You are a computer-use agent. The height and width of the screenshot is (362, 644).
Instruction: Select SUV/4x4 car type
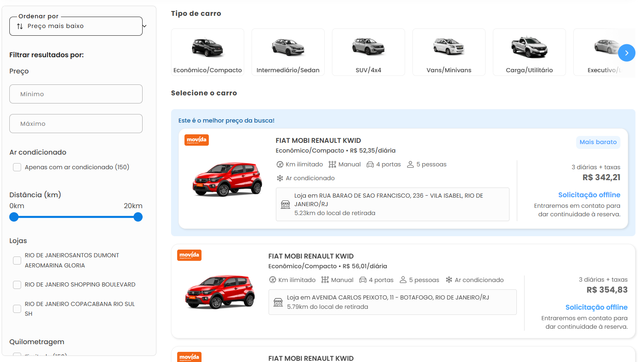pyautogui.click(x=369, y=52)
